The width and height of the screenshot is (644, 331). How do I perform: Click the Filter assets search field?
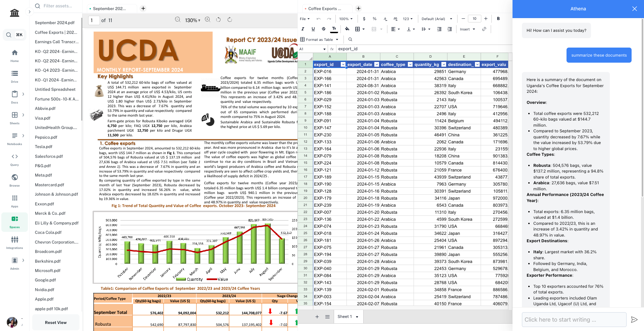coord(57,6)
